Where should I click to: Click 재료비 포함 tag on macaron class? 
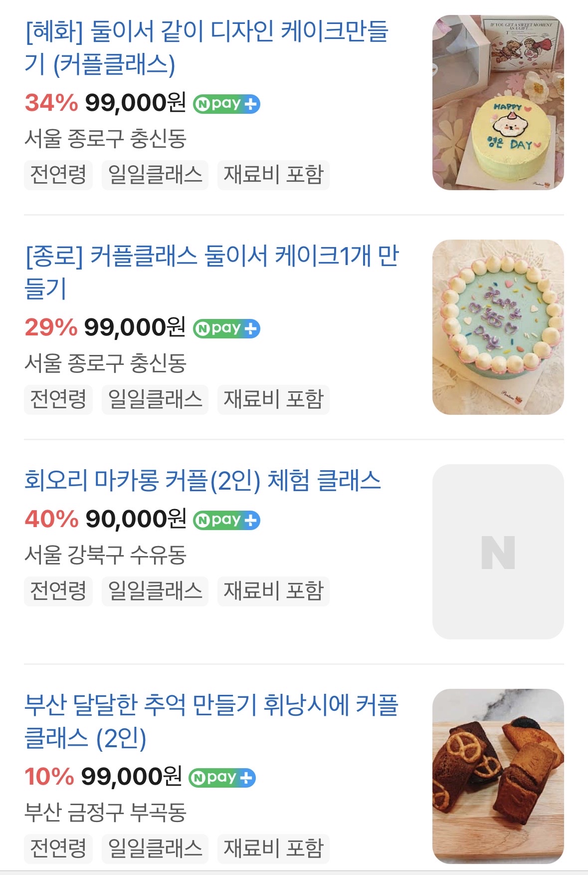(273, 591)
